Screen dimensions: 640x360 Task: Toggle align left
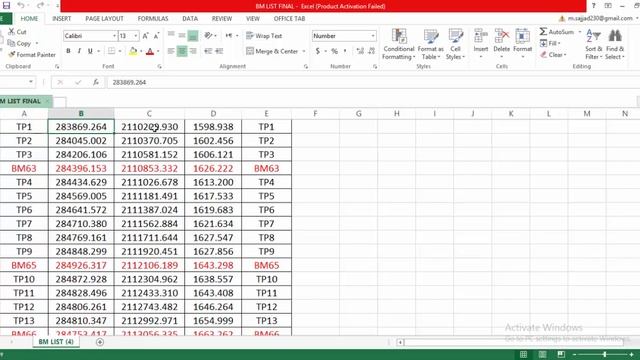[x=171, y=51]
